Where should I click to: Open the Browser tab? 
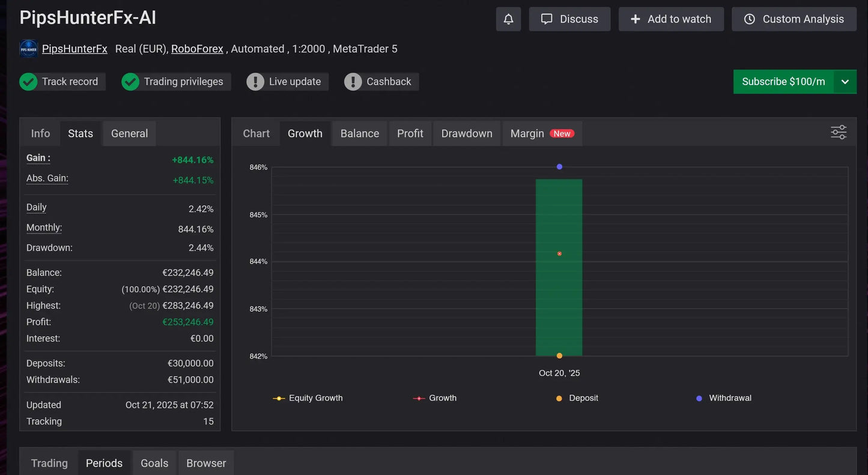pos(206,463)
